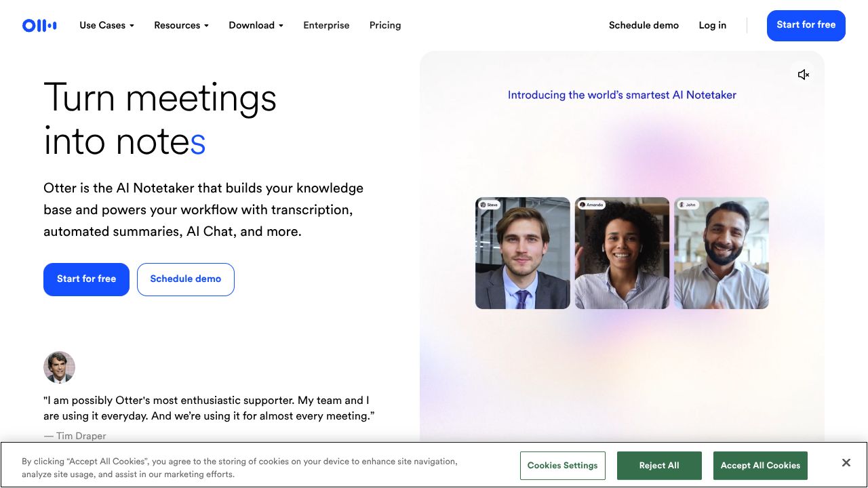Expand the Use Cases dropdown
The height and width of the screenshot is (488, 868).
[106, 26]
